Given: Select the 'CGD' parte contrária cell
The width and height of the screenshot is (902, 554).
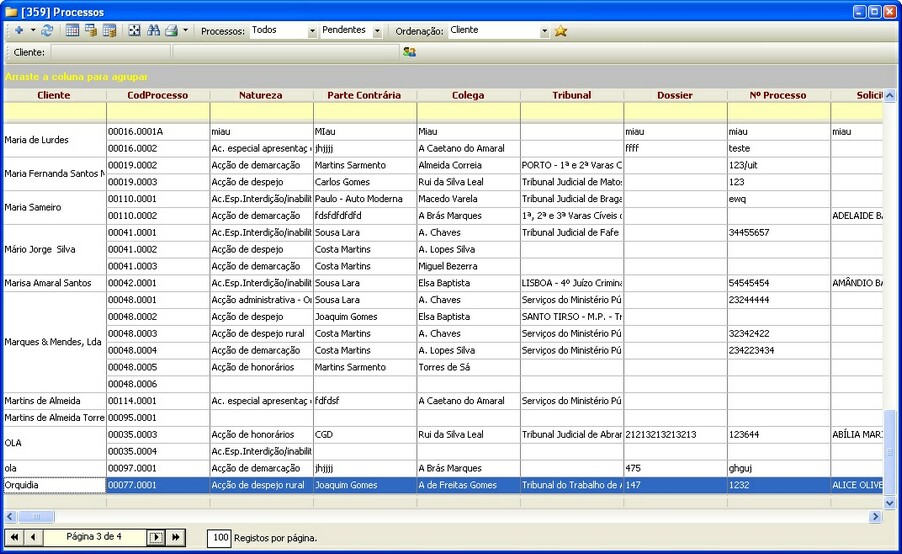Looking at the screenshot, I should click(365, 434).
